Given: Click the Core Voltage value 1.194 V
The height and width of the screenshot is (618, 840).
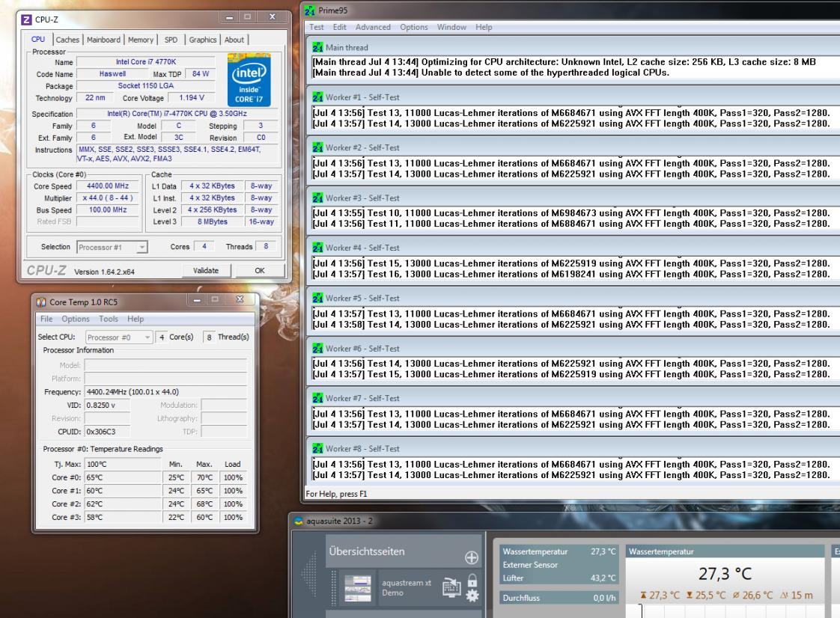Looking at the screenshot, I should tap(191, 97).
